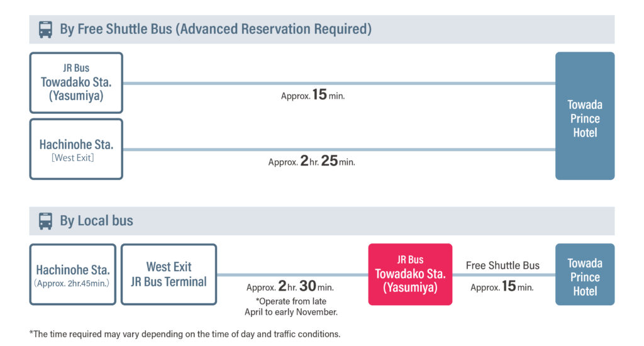This screenshot has height=346, width=644.
Task: Select the By Free Shuttle Bus header bar
Action: (x=321, y=29)
